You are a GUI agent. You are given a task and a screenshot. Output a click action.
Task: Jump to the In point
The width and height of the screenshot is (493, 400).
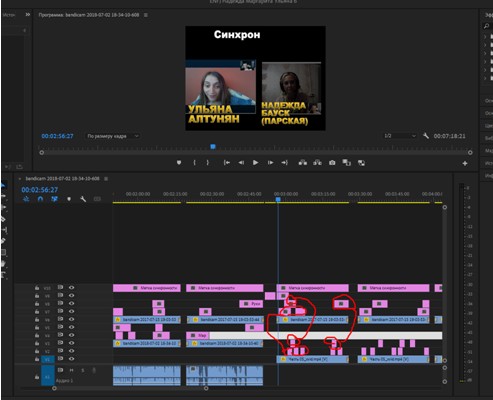227,163
